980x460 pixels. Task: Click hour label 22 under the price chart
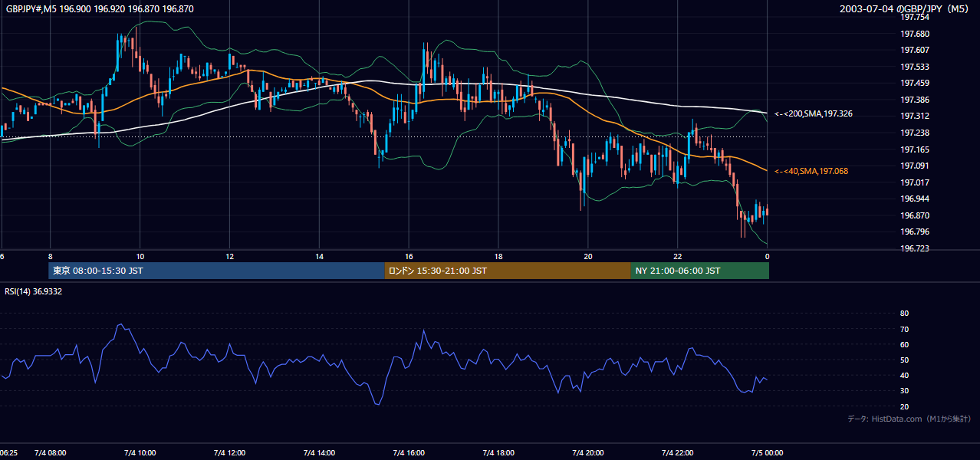678,256
